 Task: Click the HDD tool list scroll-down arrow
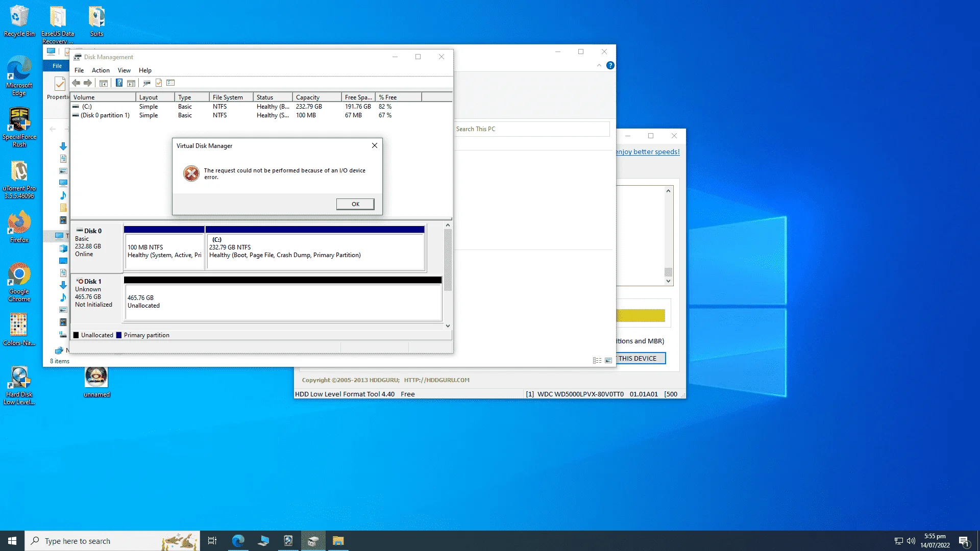coord(668,281)
